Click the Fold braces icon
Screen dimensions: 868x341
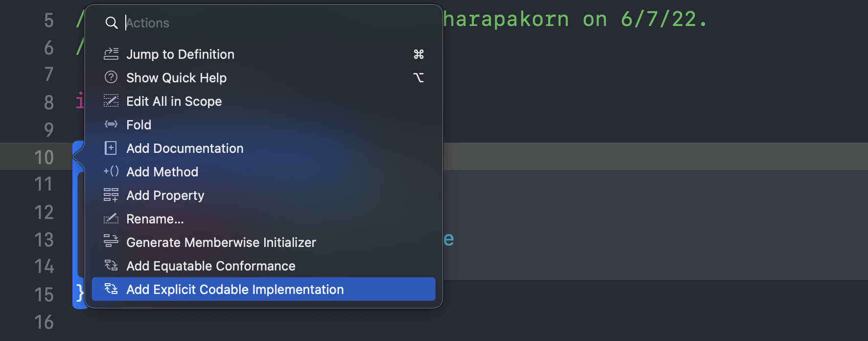(111, 124)
